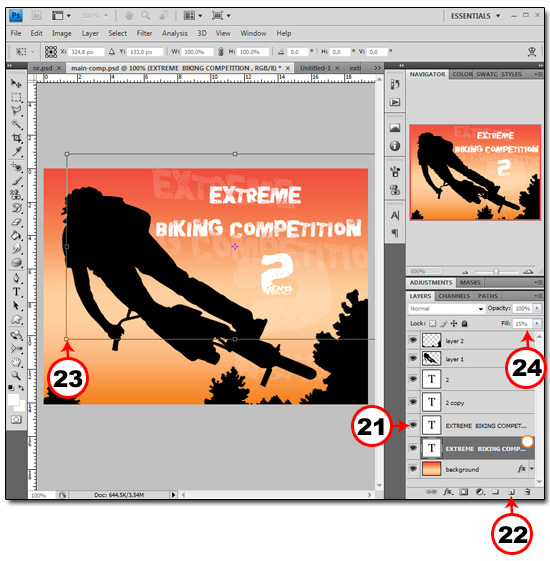Open the Actions panel icon in dock
The height and width of the screenshot is (561, 550).
click(x=395, y=102)
